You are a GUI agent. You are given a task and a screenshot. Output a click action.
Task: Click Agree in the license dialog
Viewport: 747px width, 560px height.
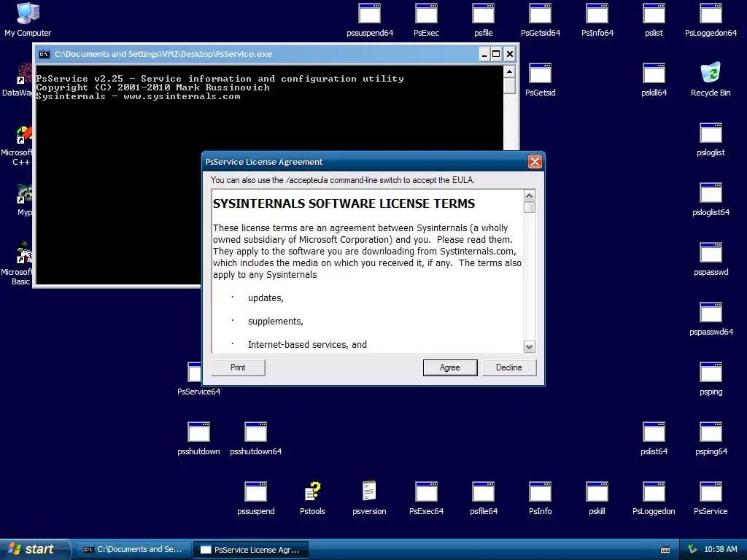pyautogui.click(x=449, y=367)
